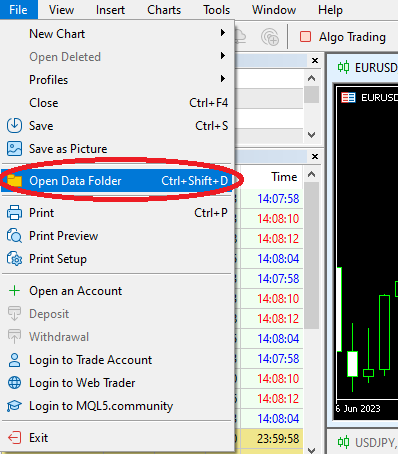
Task: Select Login to Web Trader entry
Action: point(117,383)
